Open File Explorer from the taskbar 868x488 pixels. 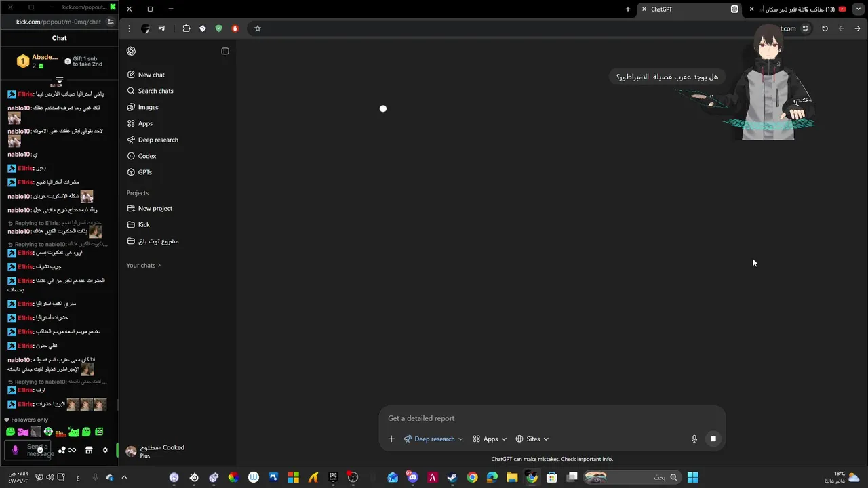pyautogui.click(x=512, y=477)
